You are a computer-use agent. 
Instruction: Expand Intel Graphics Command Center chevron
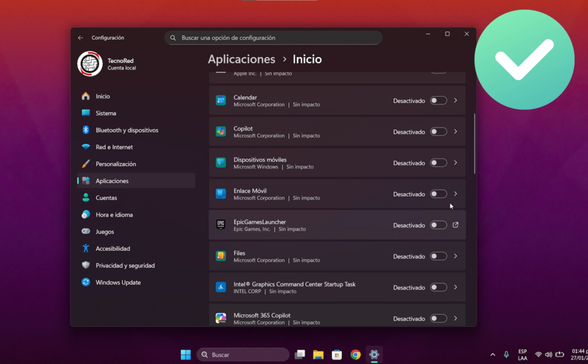pos(455,287)
